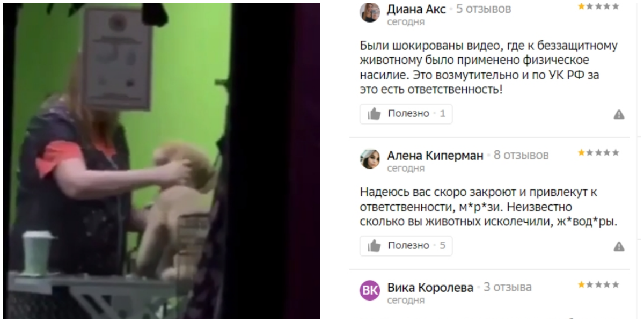
Task: Click thumbs-up icon under Алена Киперман review
Action: pos(374,246)
